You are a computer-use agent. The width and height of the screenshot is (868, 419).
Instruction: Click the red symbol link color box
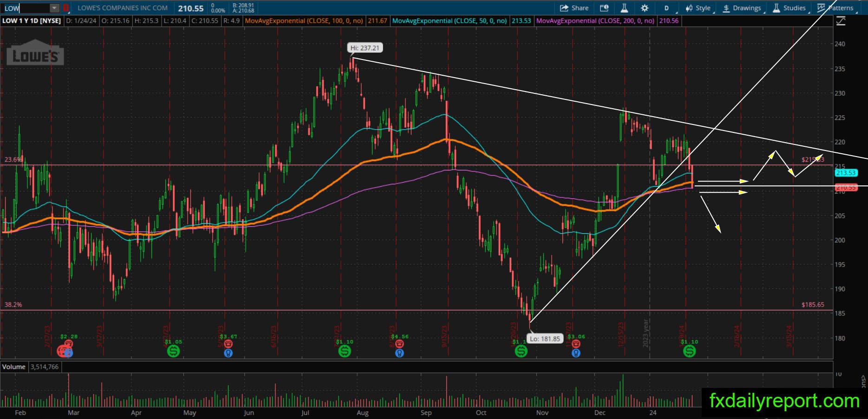[66, 8]
